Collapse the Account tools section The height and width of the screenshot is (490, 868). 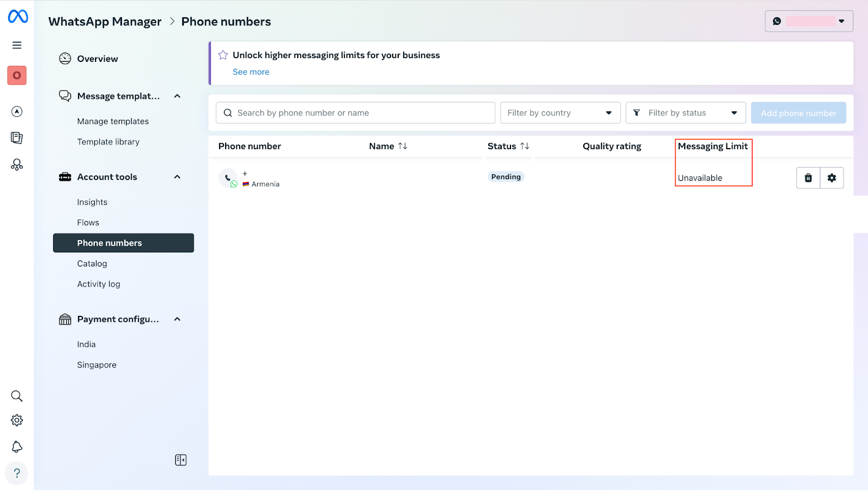[x=177, y=177]
